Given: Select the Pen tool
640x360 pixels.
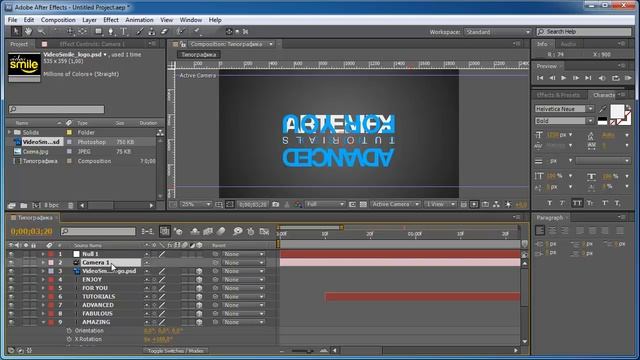Looking at the screenshot, I should [111, 31].
